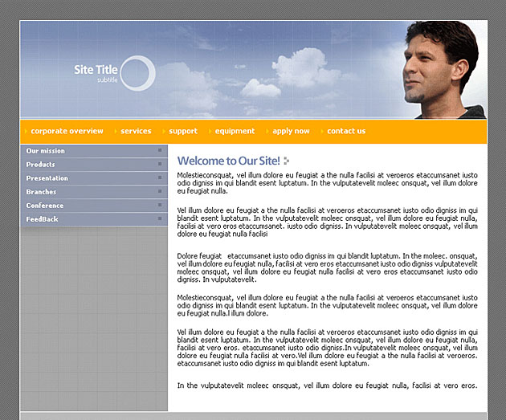This screenshot has height=420, width=506.
Task: Select equipment in the orange navbar
Action: [235, 131]
